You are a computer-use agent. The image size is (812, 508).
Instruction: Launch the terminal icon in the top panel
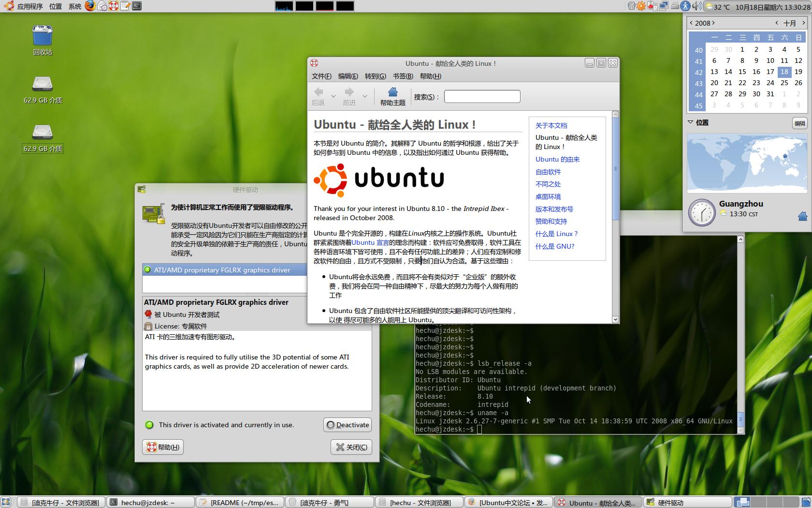(137, 6)
